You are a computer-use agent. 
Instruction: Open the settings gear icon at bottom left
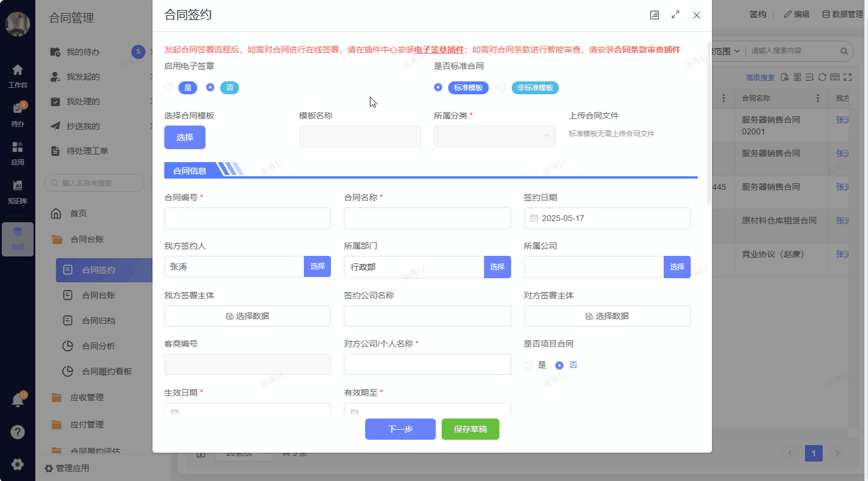(x=18, y=464)
